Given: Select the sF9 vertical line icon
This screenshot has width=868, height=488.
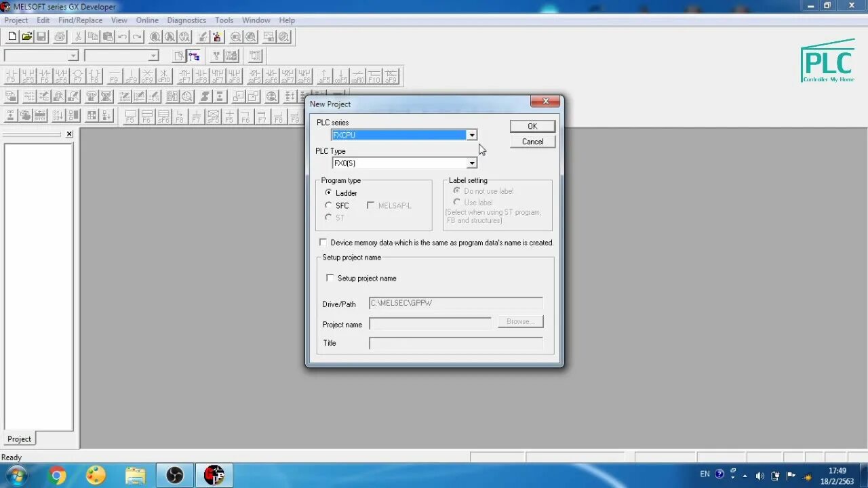Looking at the screenshot, I should click(131, 76).
